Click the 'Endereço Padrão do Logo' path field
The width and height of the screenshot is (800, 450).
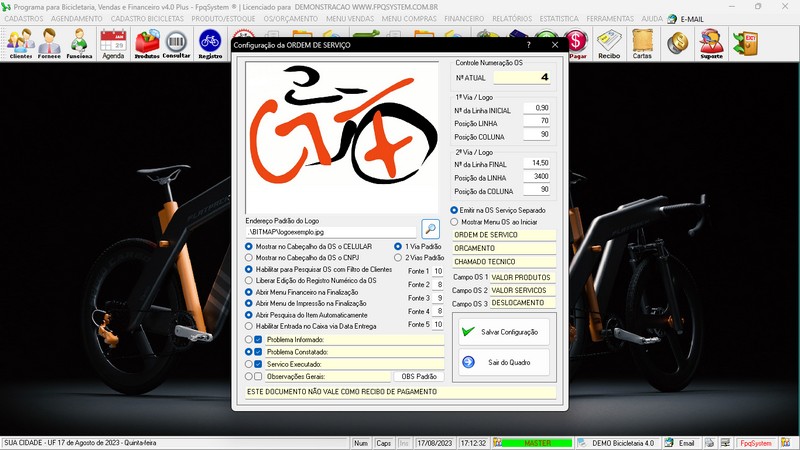[x=330, y=231]
